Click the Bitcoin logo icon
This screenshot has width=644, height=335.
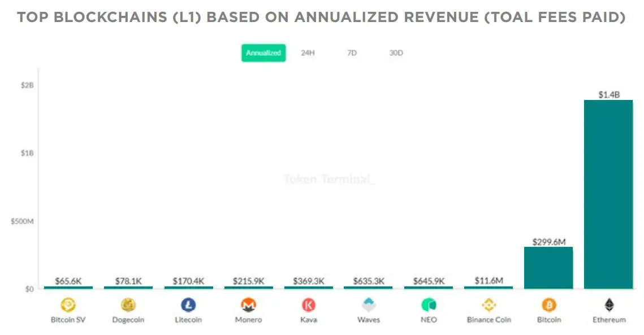coord(549,305)
